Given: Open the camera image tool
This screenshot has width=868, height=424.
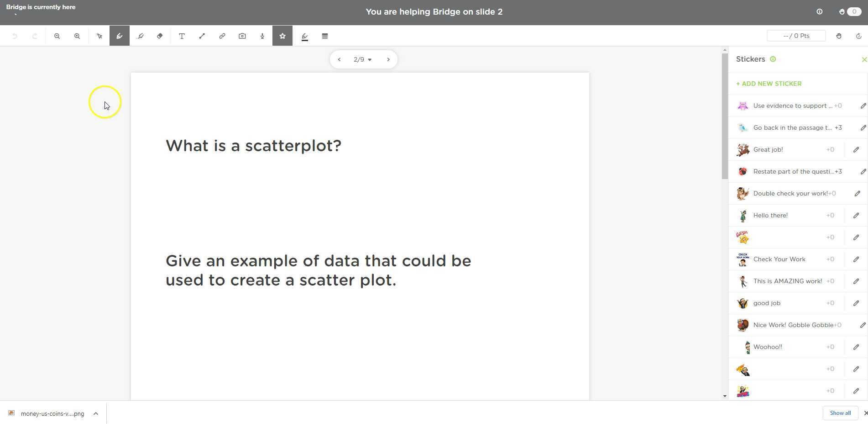Looking at the screenshot, I should point(242,36).
